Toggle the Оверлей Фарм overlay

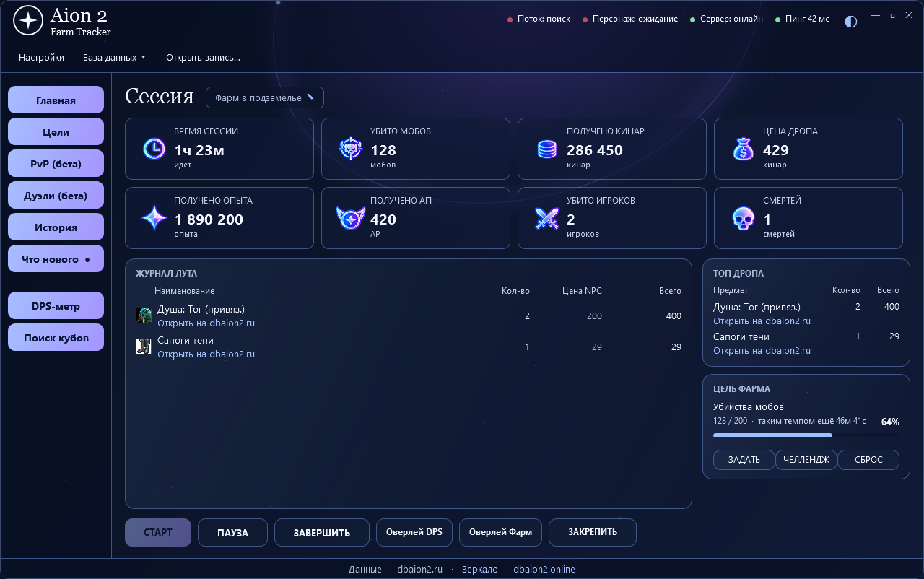500,532
